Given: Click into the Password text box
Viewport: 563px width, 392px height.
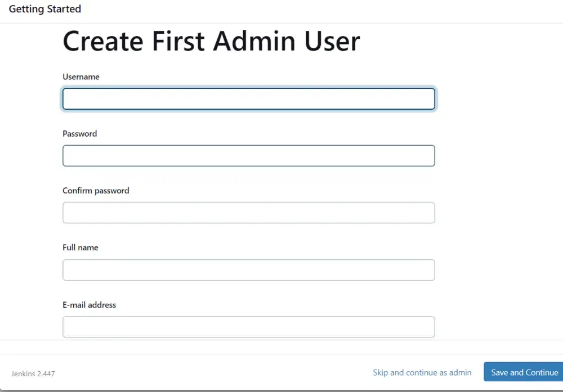Looking at the screenshot, I should click(x=248, y=156).
